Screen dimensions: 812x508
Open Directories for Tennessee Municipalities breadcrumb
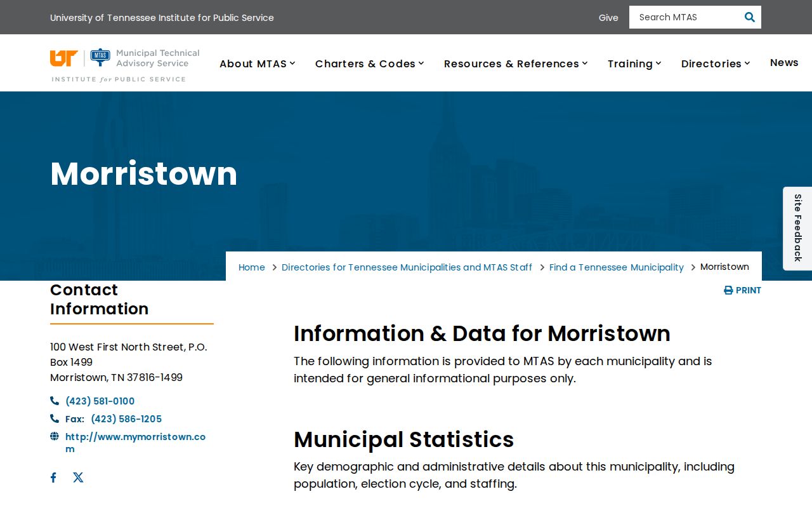[407, 267]
